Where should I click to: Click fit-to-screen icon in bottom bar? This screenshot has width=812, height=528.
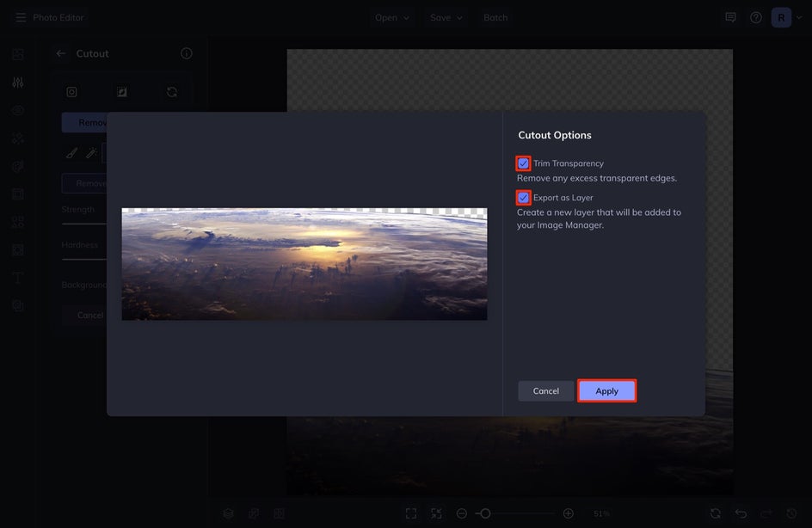pos(411,513)
